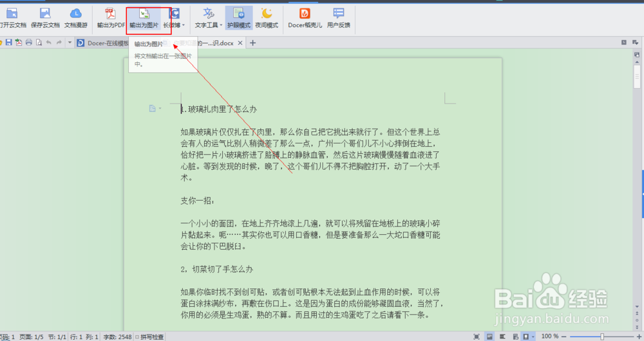Click the print preview icon
Screen dimensions: 644x341
(39, 42)
